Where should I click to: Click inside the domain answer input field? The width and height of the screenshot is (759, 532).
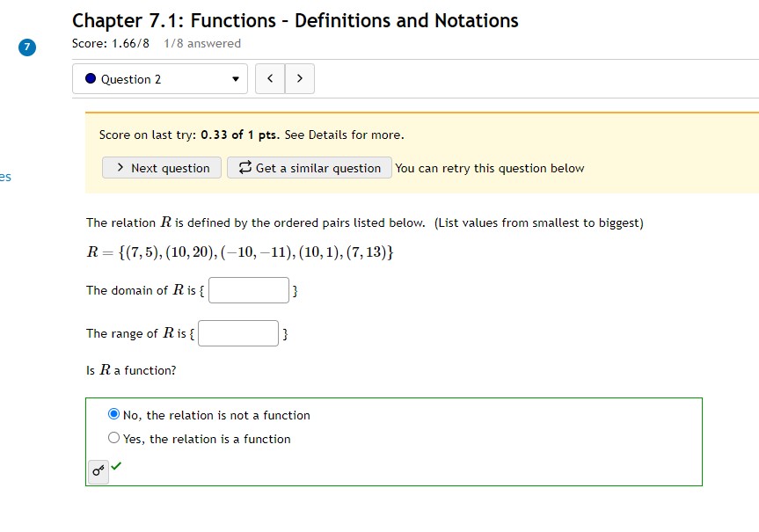tap(248, 289)
